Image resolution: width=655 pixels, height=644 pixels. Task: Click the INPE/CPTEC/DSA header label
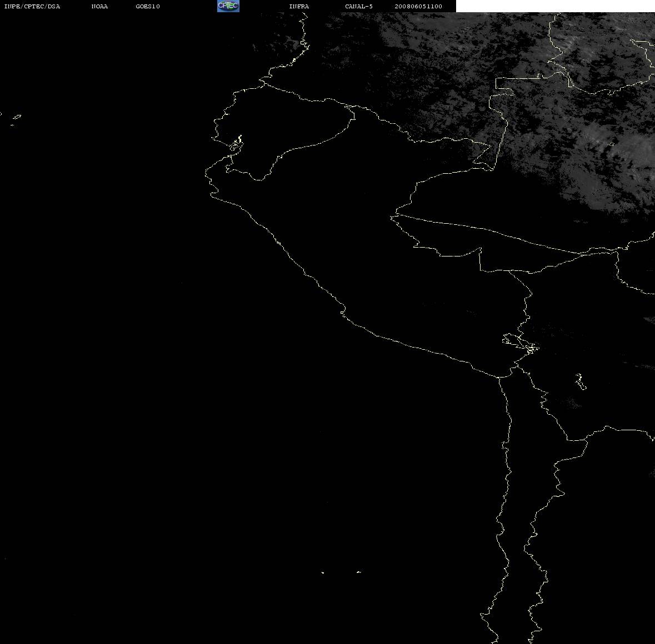[32, 6]
